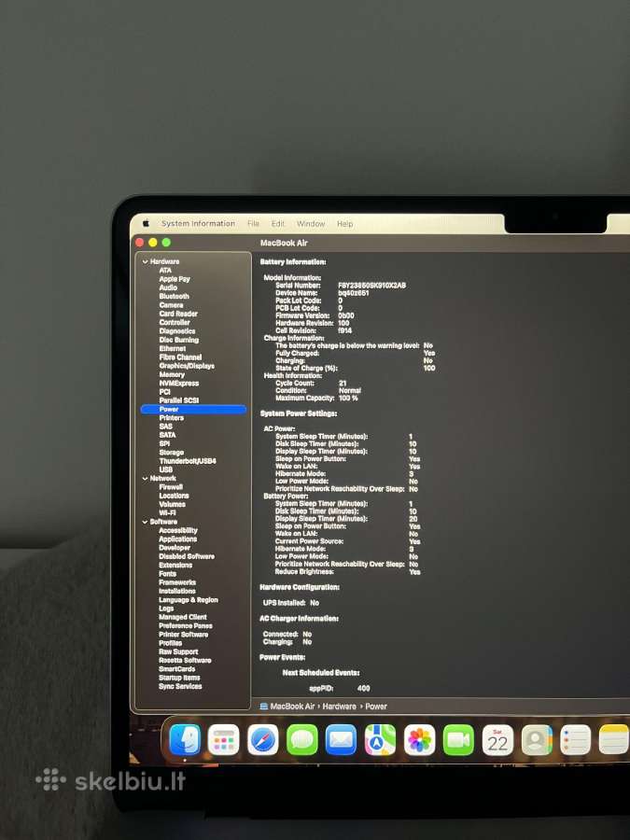Click the Maximum Capacity 100 % value
The width and height of the screenshot is (630, 840).
(x=348, y=398)
